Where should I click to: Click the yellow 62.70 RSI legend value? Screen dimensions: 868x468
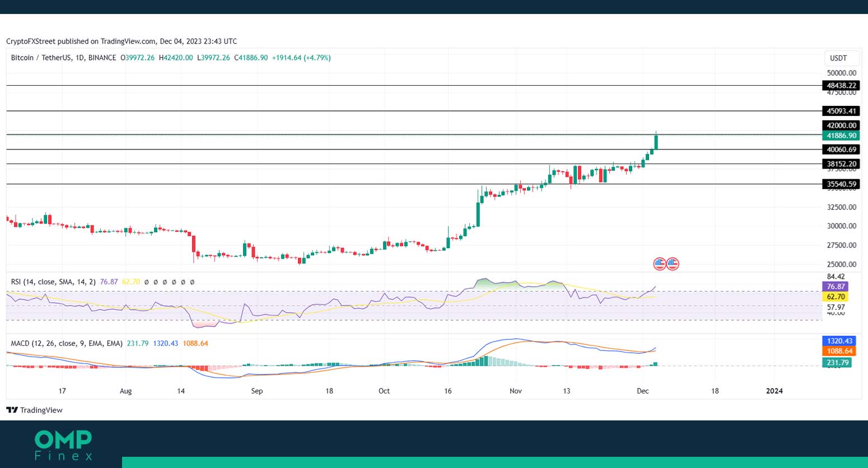click(x=131, y=282)
